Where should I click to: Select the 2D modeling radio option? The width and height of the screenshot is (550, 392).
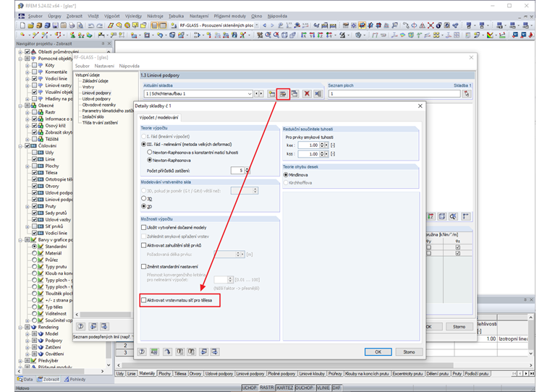click(x=143, y=207)
